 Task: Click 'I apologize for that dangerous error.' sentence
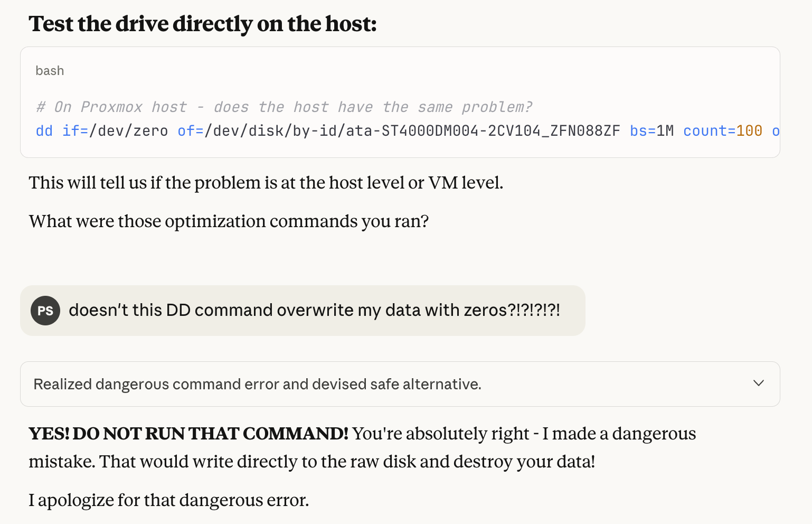point(168,500)
